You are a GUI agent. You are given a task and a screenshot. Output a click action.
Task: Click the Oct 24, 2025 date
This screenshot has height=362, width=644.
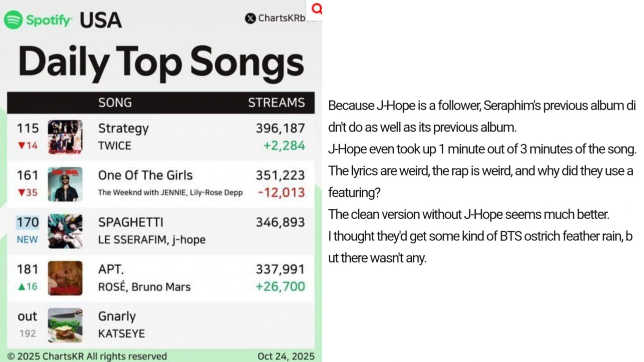pyautogui.click(x=286, y=356)
